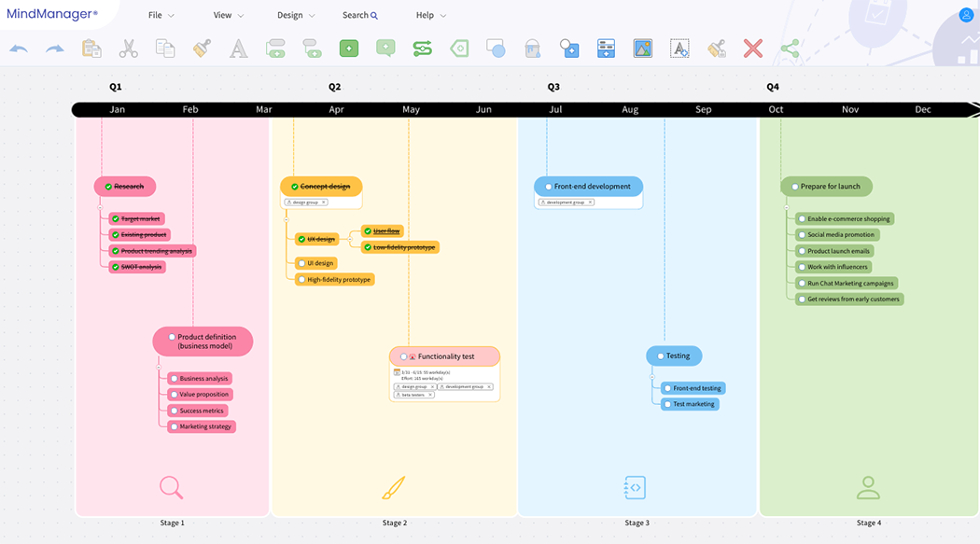Image resolution: width=980 pixels, height=544 pixels.
Task: Click the Search button
Action: tap(359, 15)
